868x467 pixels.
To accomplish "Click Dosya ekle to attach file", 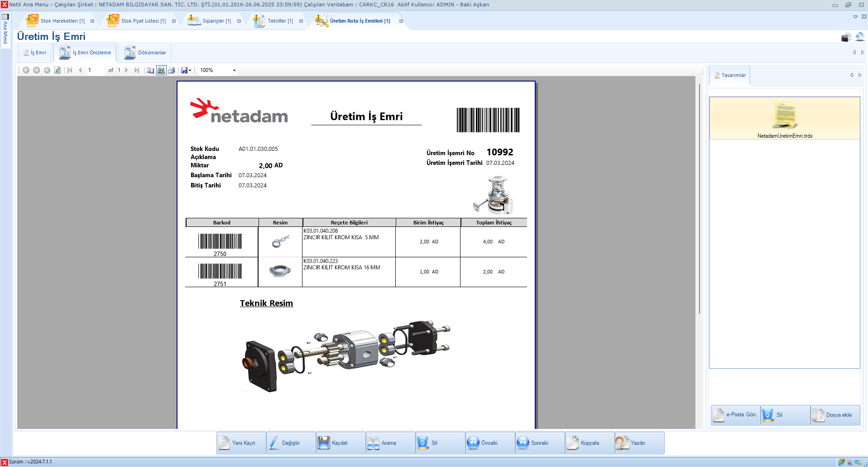I will click(x=834, y=415).
